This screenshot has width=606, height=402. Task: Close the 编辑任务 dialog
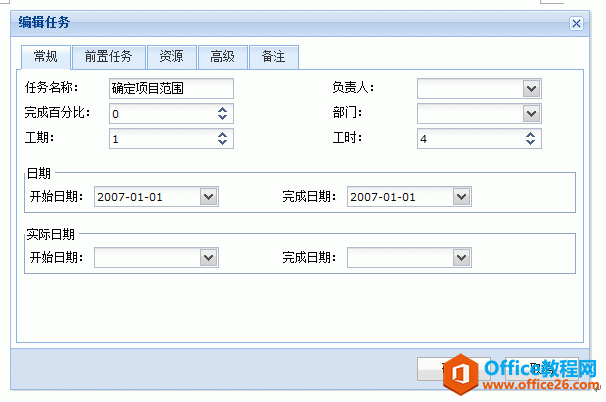click(576, 24)
